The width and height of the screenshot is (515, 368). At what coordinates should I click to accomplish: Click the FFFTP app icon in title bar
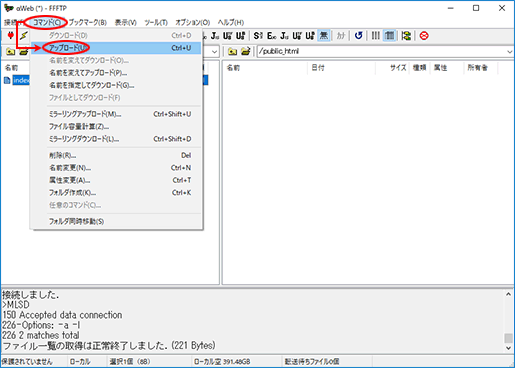coord(9,8)
